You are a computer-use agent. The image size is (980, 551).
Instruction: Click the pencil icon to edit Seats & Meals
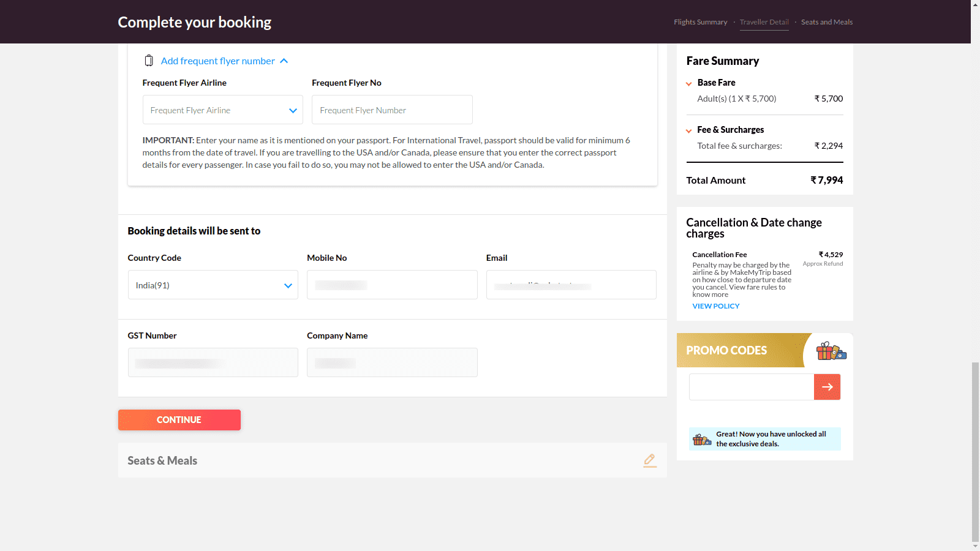tap(650, 460)
